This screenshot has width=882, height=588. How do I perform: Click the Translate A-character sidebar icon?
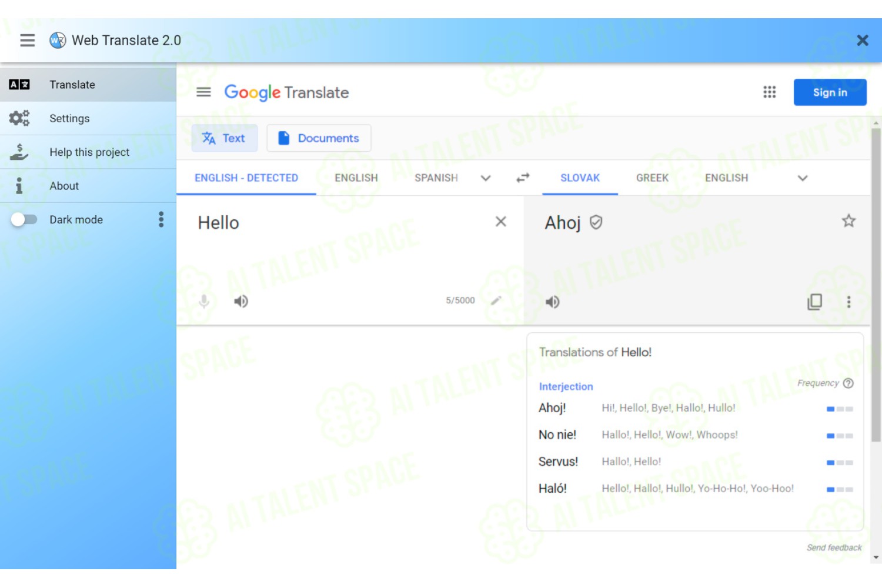(19, 85)
